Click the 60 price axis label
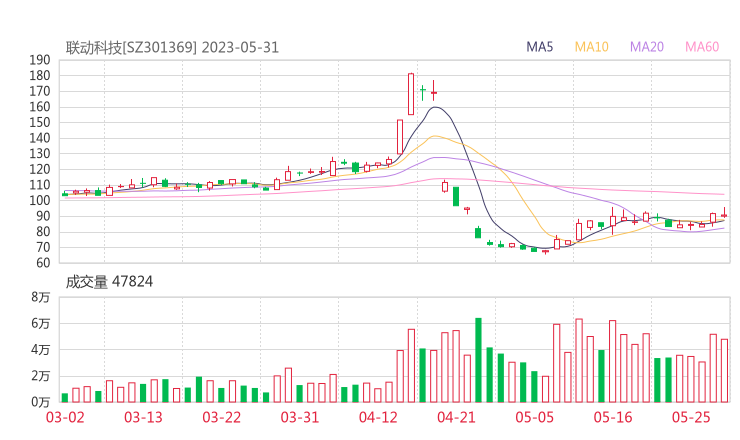This screenshot has width=740, height=440. 43,263
